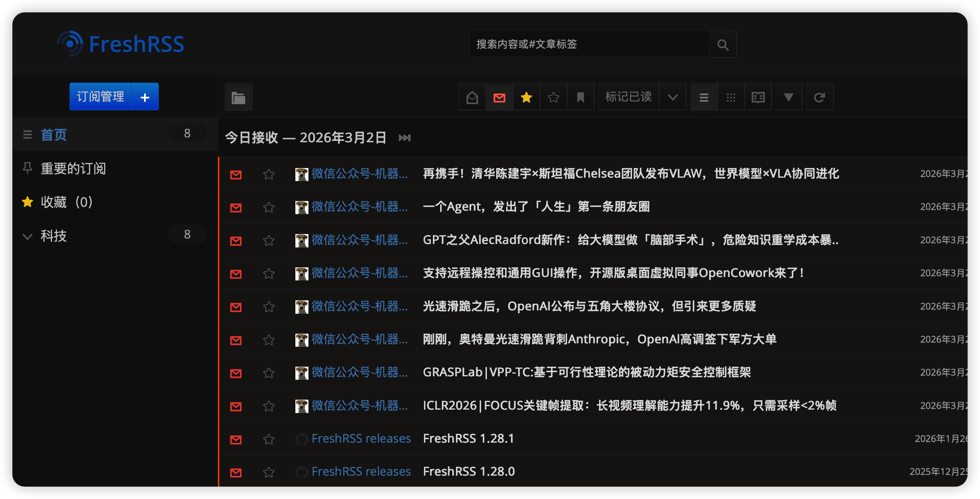The image size is (980, 499).
Task: Click the search magnifier button
Action: 723,44
